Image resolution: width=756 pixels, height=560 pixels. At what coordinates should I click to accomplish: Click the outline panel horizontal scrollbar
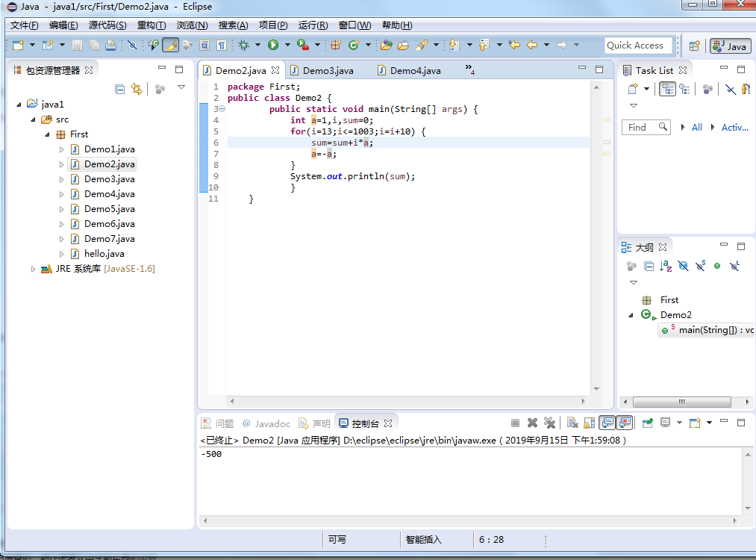682,402
